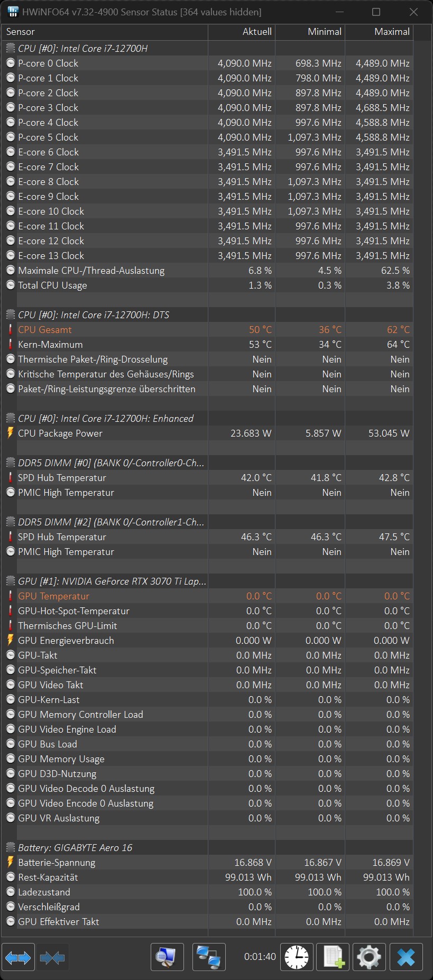Click the 0:01:40 elapsed time display
Image resolution: width=433 pixels, height=980 pixels.
[x=260, y=956]
